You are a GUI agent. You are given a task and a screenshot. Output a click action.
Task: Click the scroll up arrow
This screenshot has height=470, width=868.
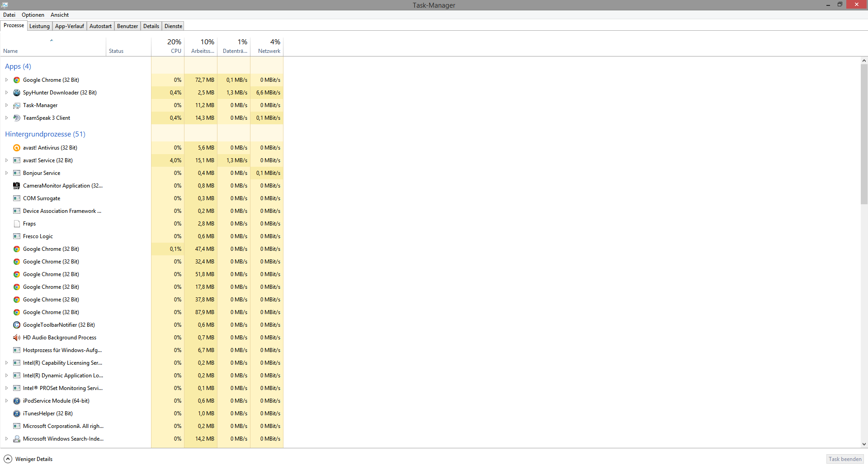(x=864, y=61)
